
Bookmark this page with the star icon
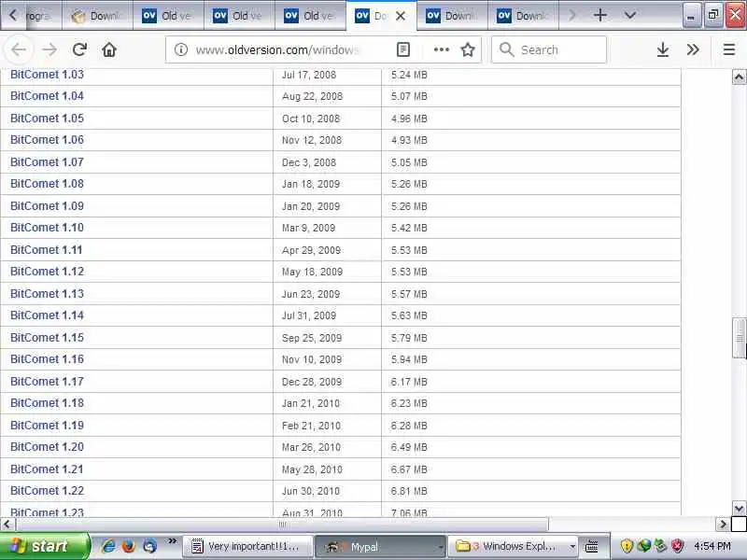tap(468, 49)
